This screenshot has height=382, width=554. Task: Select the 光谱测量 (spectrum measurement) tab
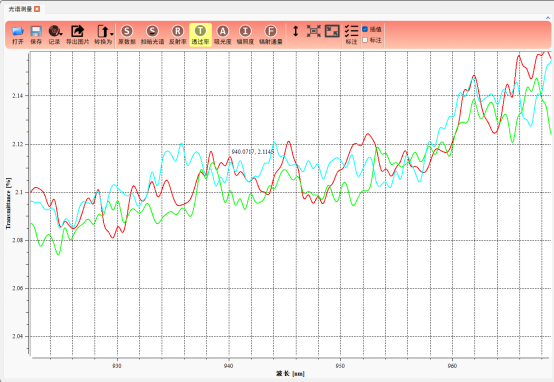pos(20,9)
